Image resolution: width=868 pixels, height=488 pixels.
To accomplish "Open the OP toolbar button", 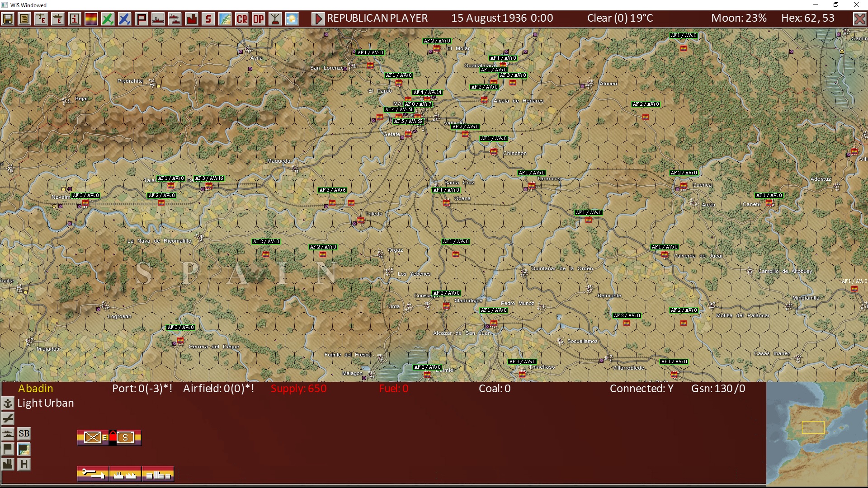I will [259, 19].
